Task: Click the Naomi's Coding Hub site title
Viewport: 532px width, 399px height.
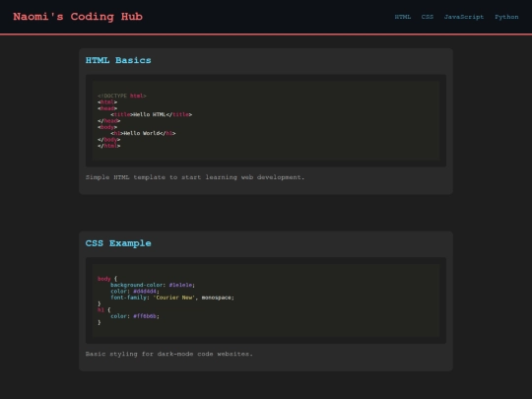Action: click(78, 17)
